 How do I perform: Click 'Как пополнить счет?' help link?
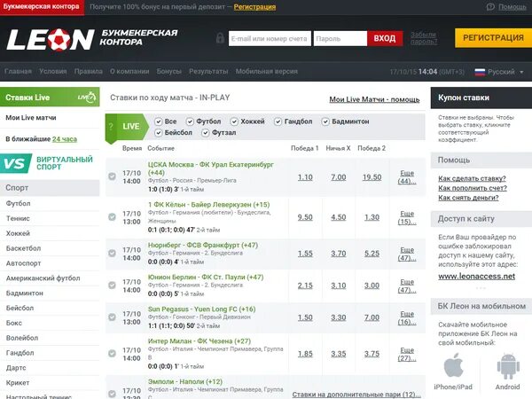tap(473, 188)
